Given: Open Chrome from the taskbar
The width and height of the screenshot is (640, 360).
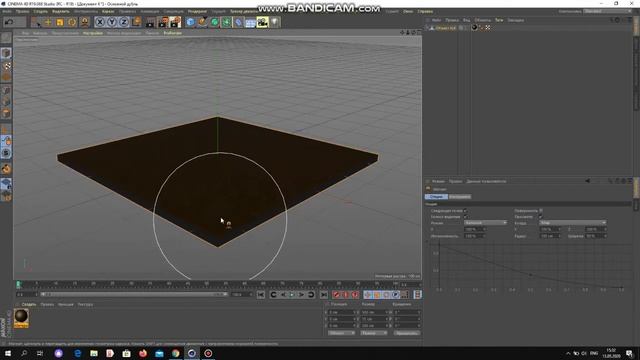Looking at the screenshot, I should [176, 353].
